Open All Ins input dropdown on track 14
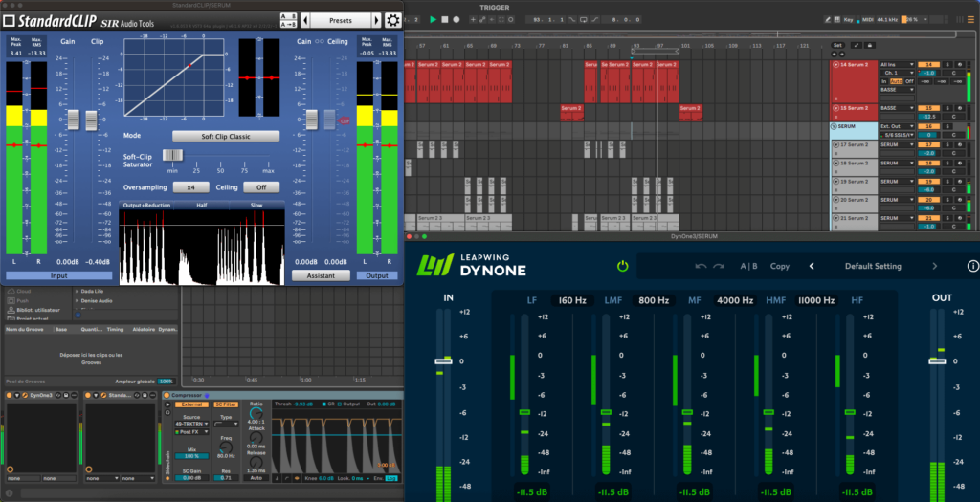Viewport: 980px width, 502px height. click(897, 65)
